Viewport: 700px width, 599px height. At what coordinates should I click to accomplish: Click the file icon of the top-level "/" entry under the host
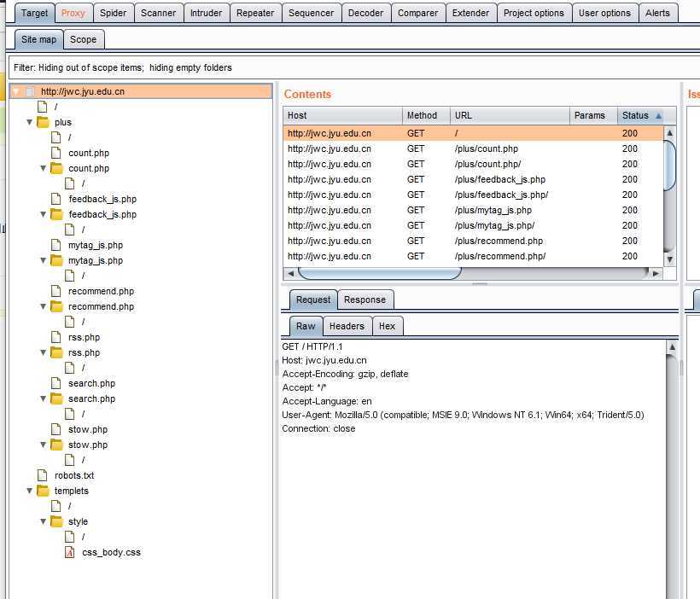point(43,107)
